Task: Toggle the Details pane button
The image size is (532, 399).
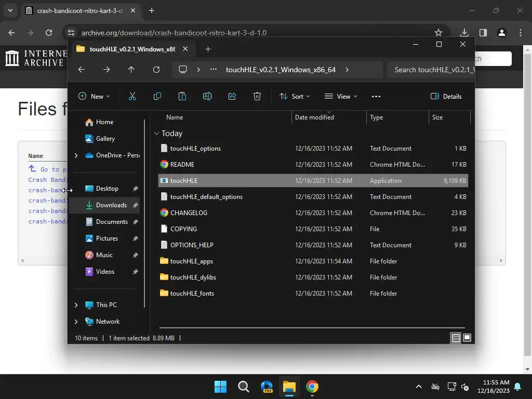Action: tap(446, 96)
